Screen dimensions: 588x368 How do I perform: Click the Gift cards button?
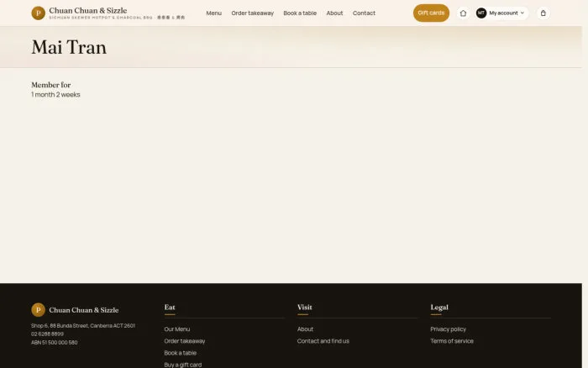431,13
